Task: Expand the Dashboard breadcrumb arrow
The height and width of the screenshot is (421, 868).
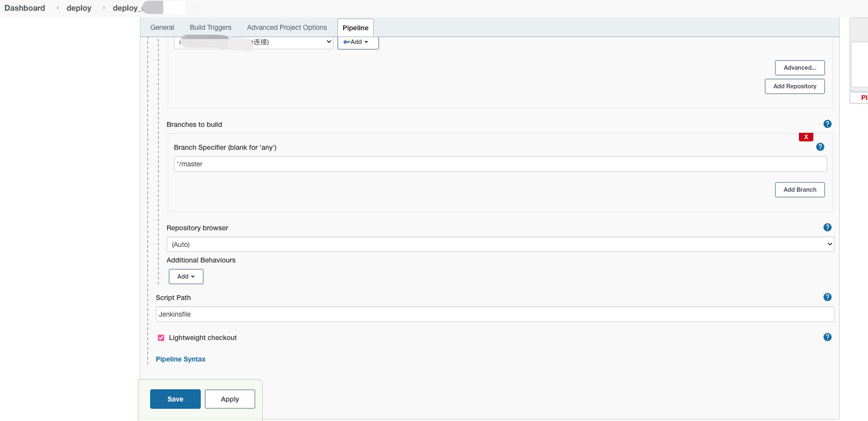Action: point(58,8)
